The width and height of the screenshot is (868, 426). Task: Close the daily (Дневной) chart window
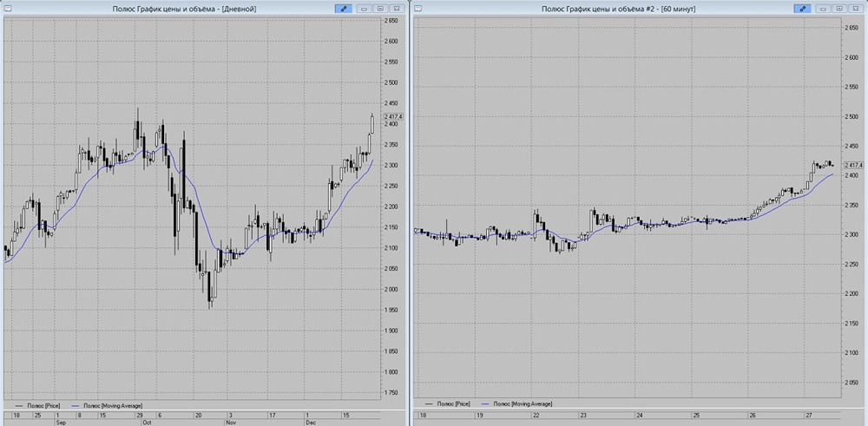coord(397,9)
